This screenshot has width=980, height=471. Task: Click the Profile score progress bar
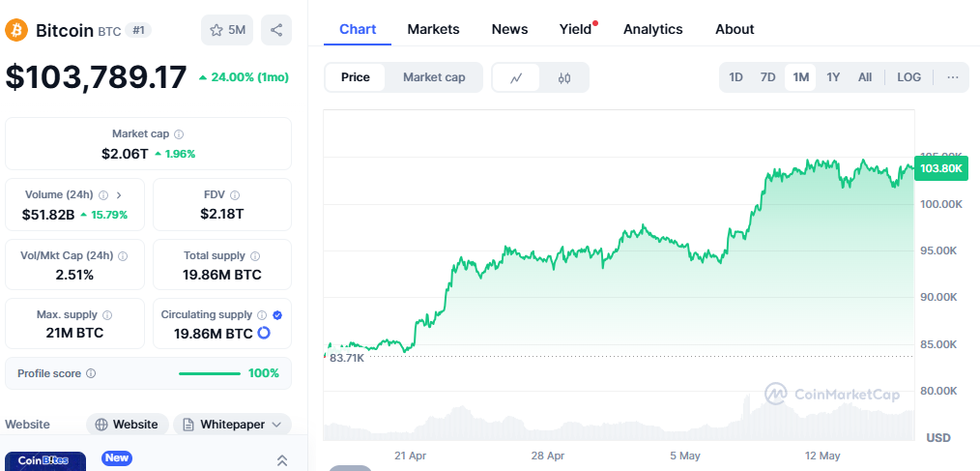(210, 373)
